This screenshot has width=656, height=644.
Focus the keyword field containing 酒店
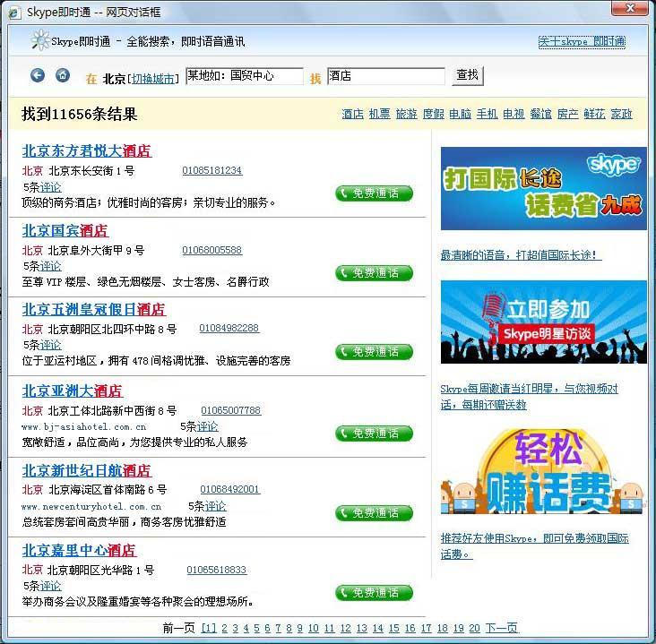tap(386, 76)
